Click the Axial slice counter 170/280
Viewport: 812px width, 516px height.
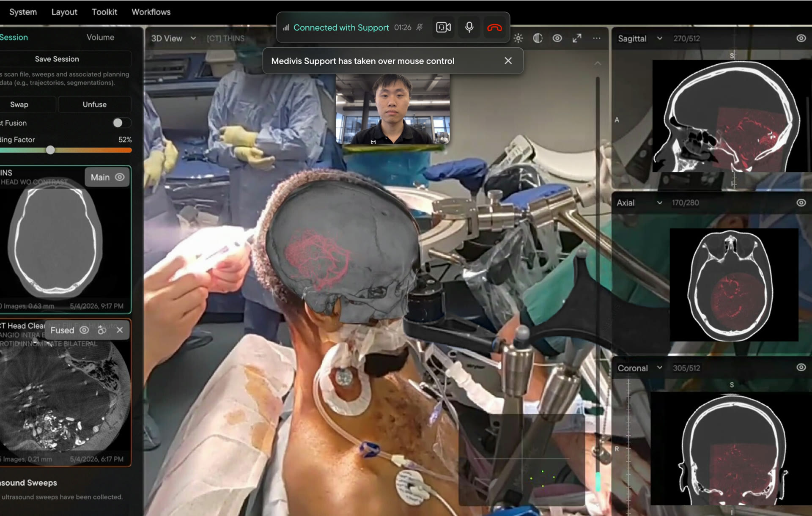tap(685, 203)
